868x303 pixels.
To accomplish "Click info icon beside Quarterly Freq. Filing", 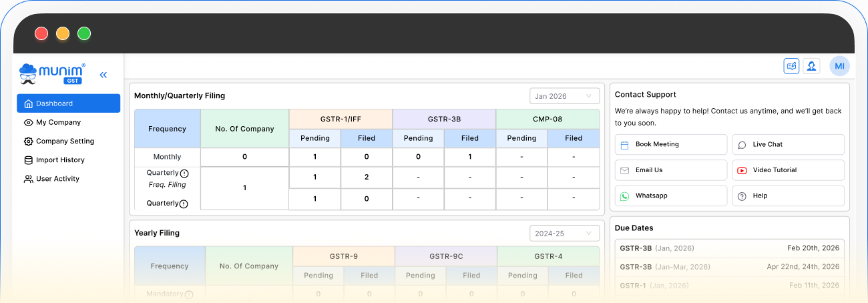I will 184,174.
